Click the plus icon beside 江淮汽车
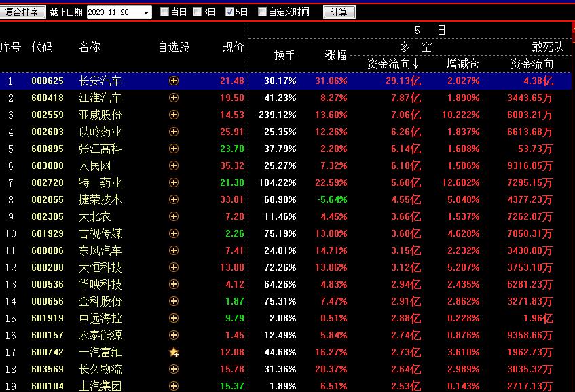This screenshot has width=575, height=392. (174, 98)
